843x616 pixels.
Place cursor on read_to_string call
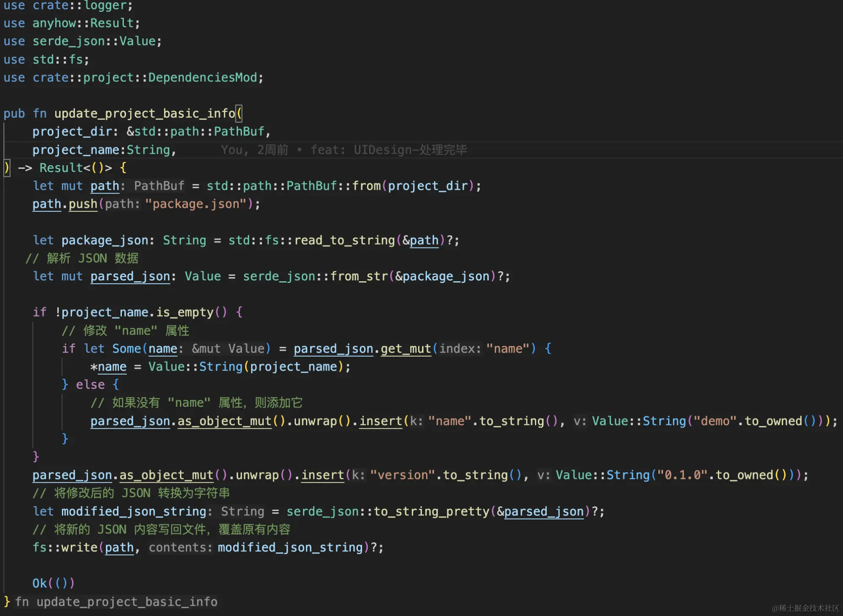point(344,240)
